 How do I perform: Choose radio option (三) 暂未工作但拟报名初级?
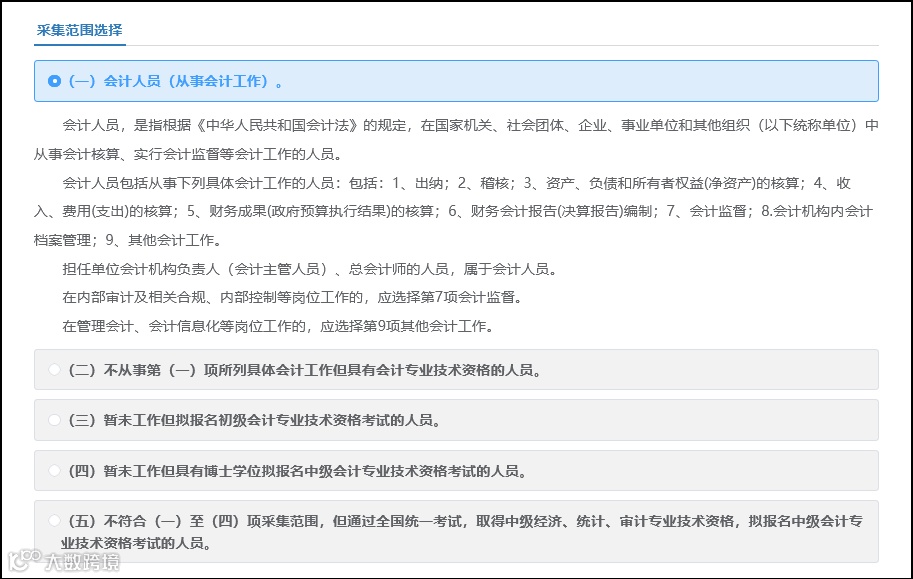(54, 419)
